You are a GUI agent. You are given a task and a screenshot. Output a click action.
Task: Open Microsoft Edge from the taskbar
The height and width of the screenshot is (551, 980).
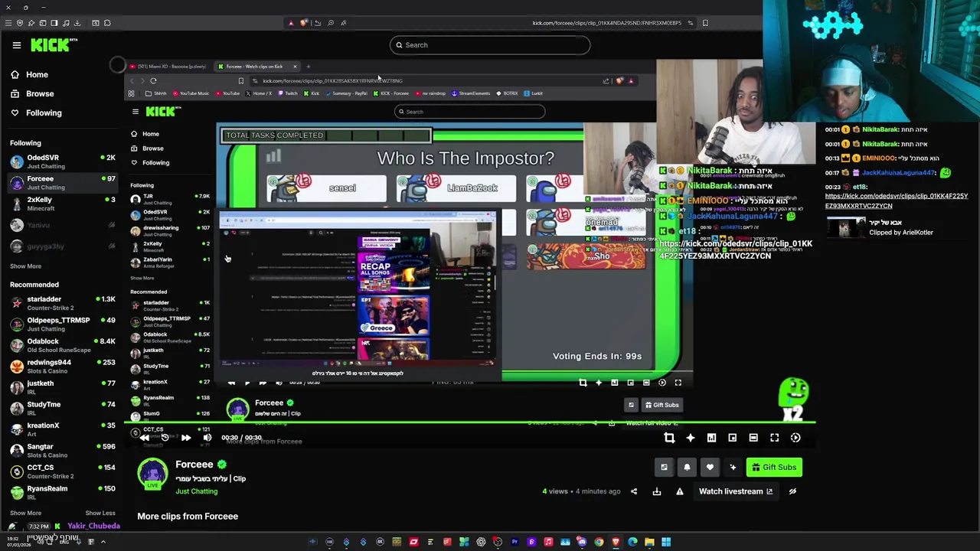tap(632, 542)
